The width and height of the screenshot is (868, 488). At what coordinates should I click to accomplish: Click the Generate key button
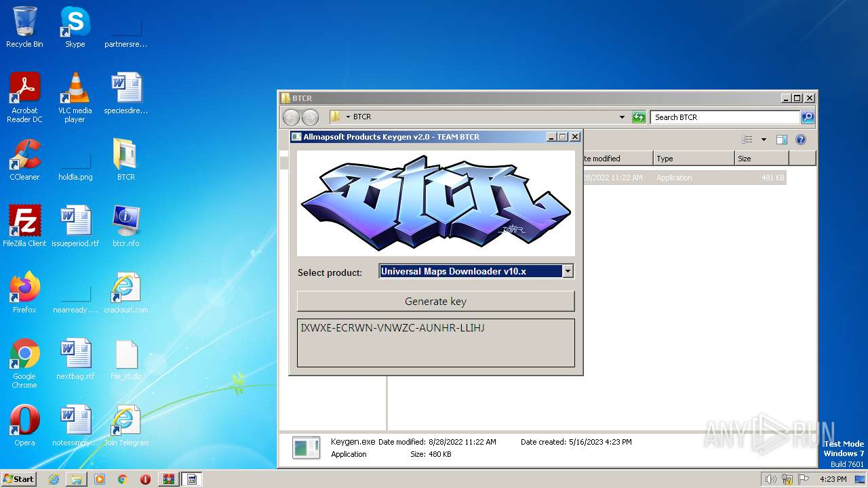pyautogui.click(x=435, y=301)
